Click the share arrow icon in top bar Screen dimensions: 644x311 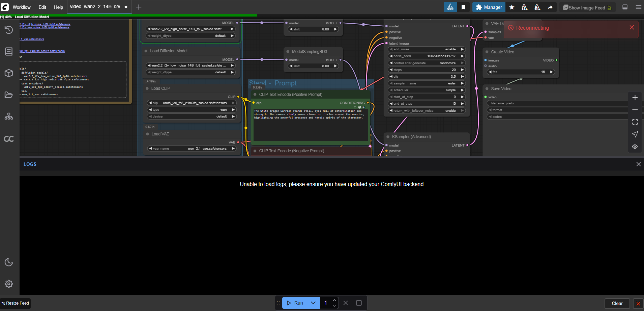[x=550, y=7]
